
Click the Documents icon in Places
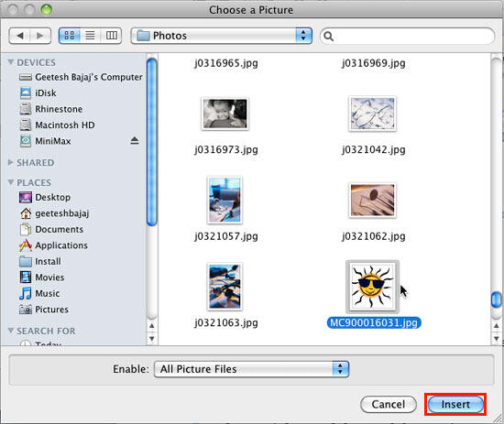click(26, 229)
